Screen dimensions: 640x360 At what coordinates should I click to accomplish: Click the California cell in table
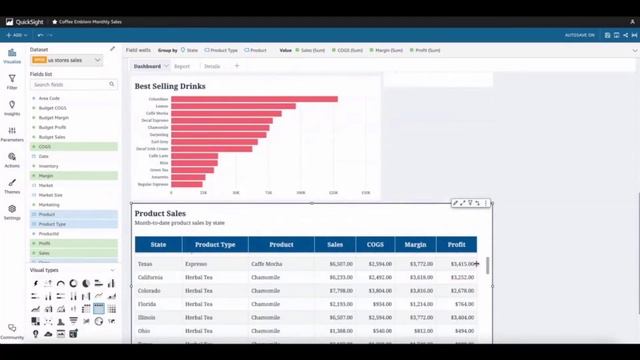tap(150, 278)
